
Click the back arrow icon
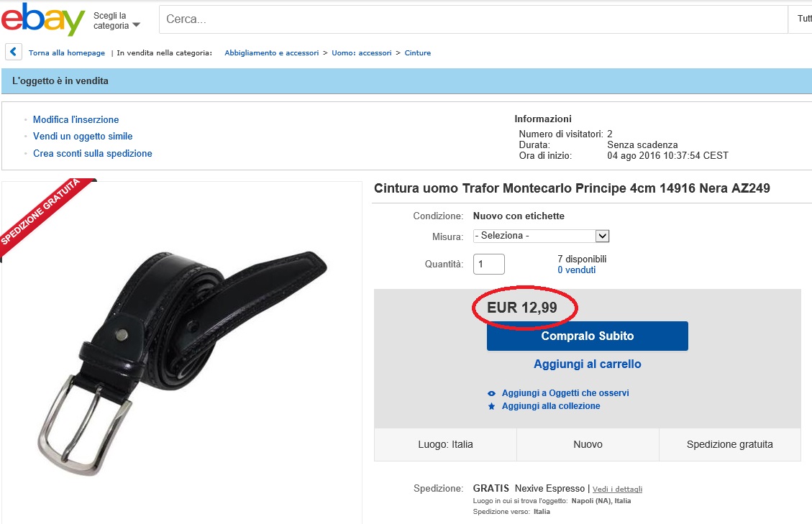(x=13, y=52)
